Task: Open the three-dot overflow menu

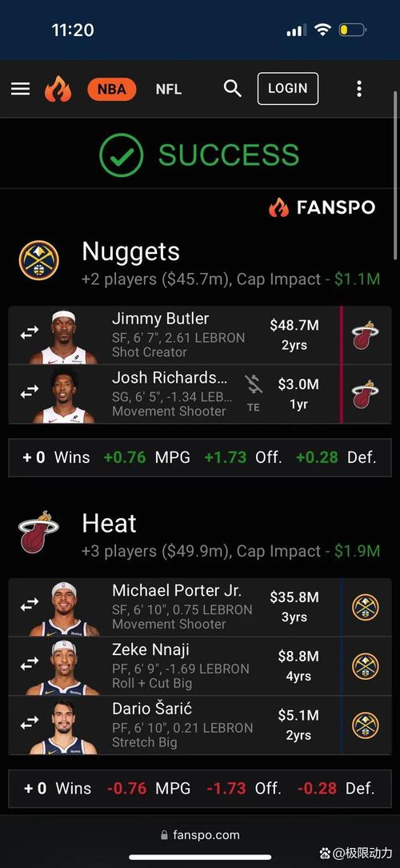Action: [x=359, y=89]
